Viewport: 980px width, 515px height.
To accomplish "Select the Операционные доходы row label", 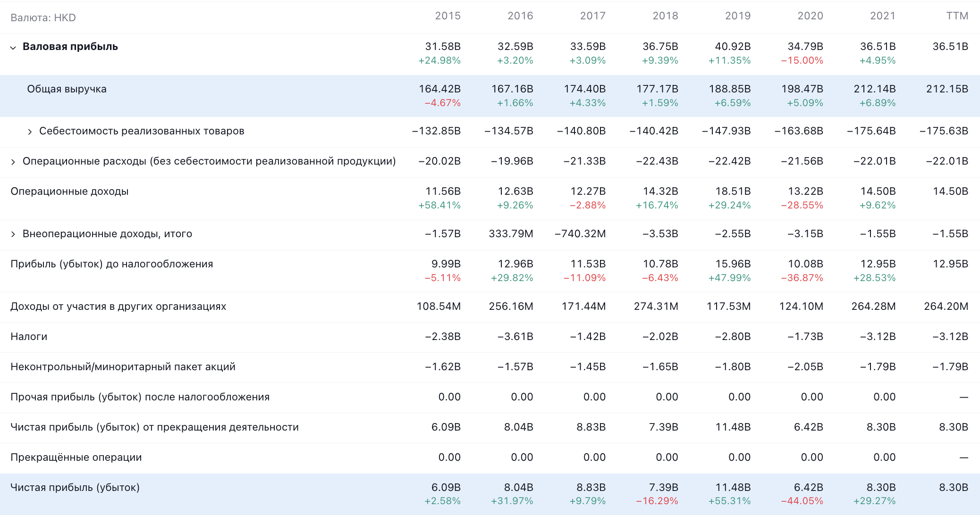I will 69,191.
